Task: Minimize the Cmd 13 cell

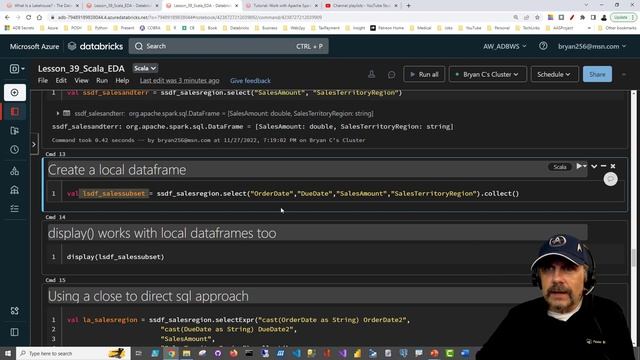Action: pyautogui.click(x=603, y=166)
